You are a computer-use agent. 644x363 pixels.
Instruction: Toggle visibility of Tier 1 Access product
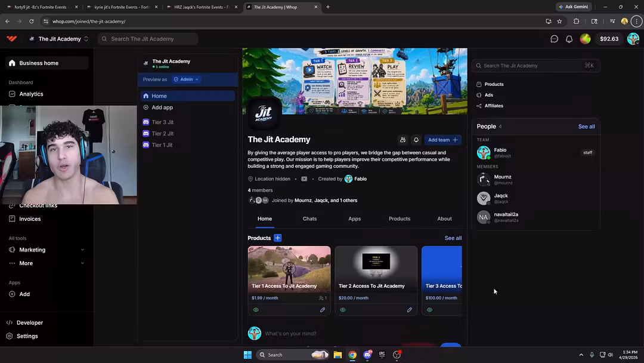tap(256, 310)
